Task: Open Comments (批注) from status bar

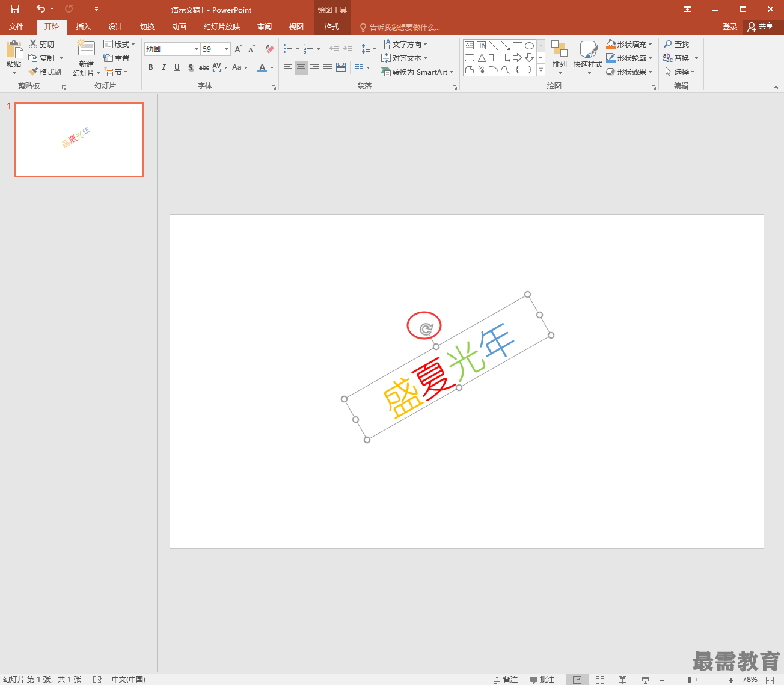Action: click(542, 680)
